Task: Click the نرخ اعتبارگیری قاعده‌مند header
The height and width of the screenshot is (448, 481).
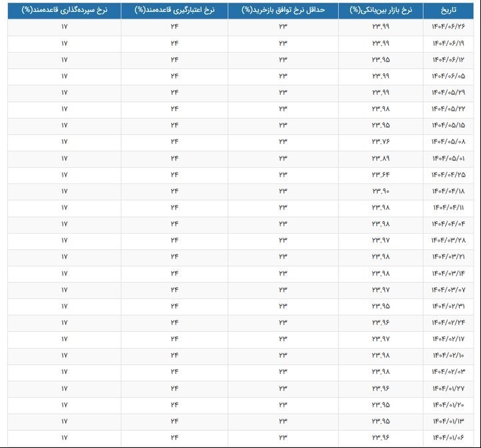Action: coord(174,11)
